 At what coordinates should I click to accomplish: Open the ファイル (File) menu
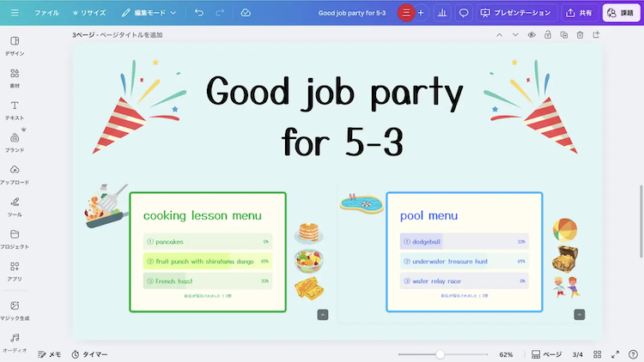point(46,13)
